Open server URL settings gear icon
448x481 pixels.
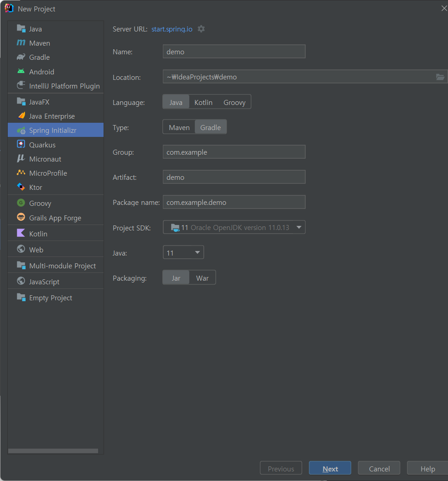tap(201, 29)
